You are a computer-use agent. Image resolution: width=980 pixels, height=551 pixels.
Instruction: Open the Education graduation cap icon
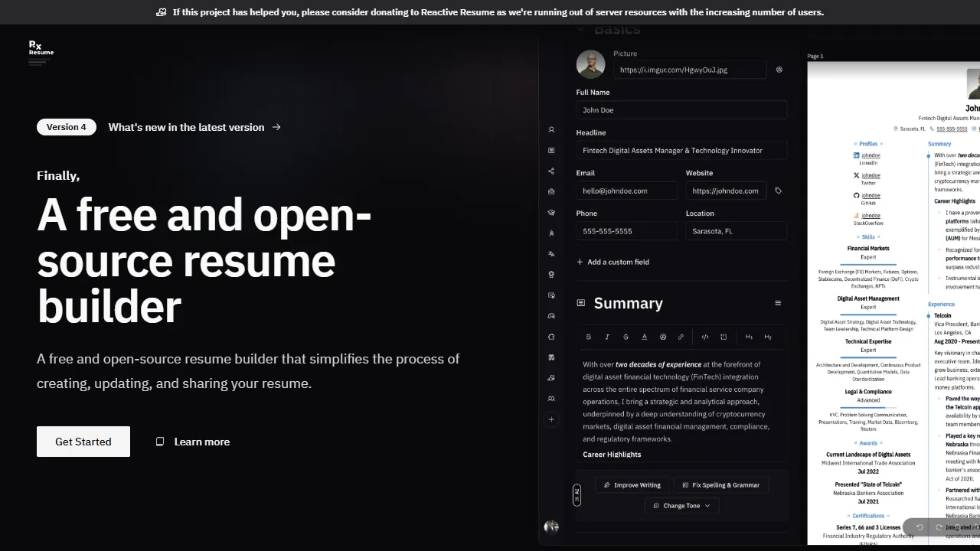(x=551, y=213)
